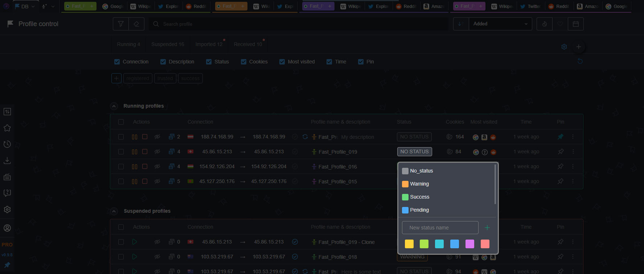644x274 pixels.
Task: Pick the yellow status color swatch
Action: coord(409,244)
